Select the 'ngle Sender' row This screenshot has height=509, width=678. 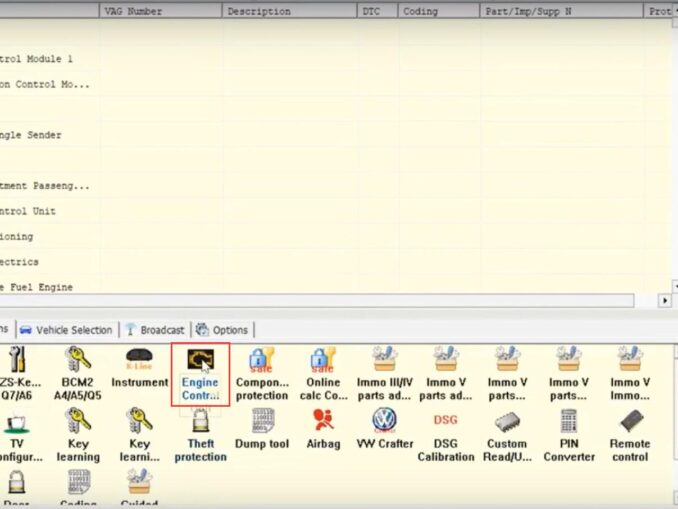335,135
